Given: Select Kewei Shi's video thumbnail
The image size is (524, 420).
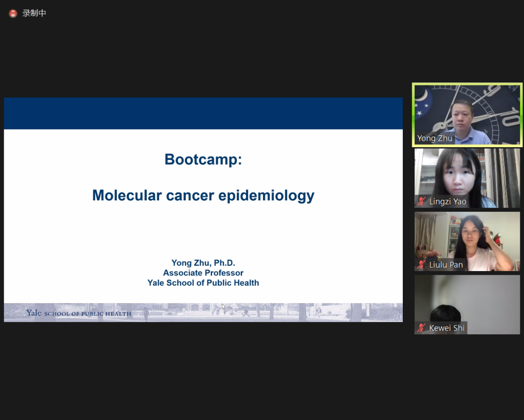Looking at the screenshot, I should [467, 305].
